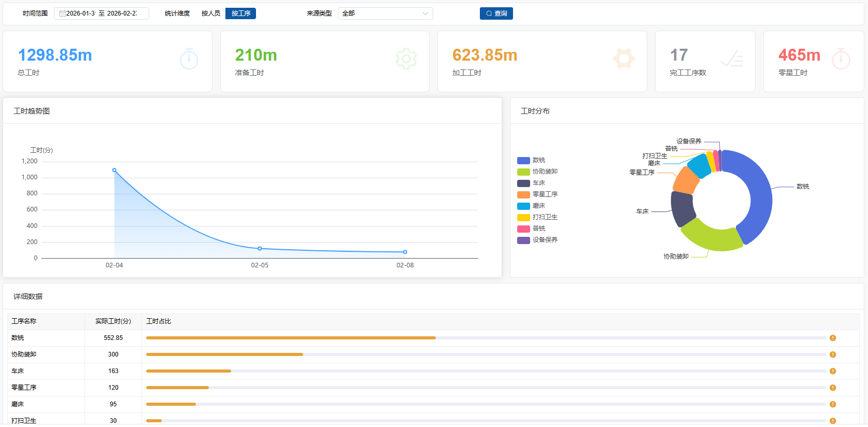Image resolution: width=868 pixels, height=427 pixels.
Task: Select the 按工序 dimension tab
Action: tap(241, 13)
